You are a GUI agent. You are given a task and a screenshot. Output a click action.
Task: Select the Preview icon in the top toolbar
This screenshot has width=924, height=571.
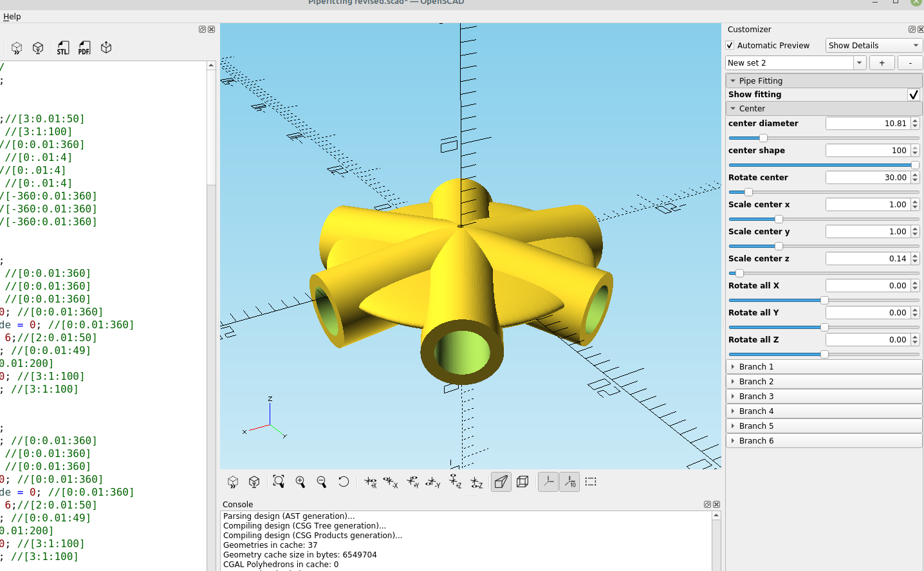click(16, 47)
